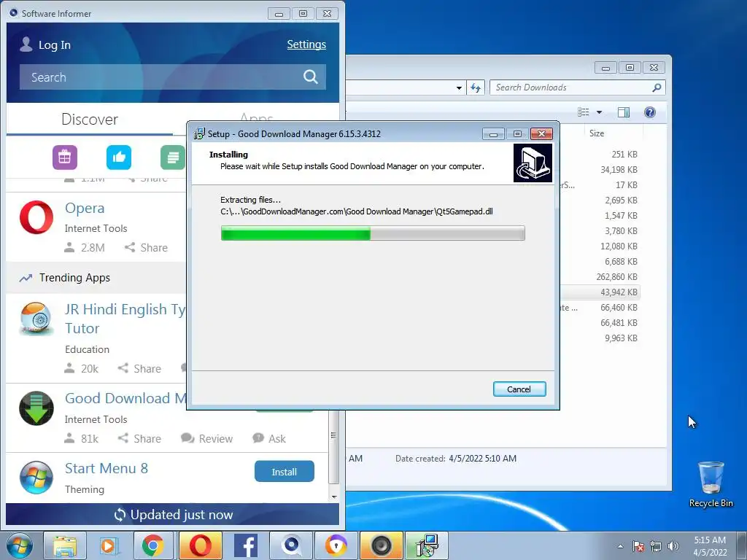Click the volume icon in system tray
Screen dimensions: 747x560
tap(673, 546)
